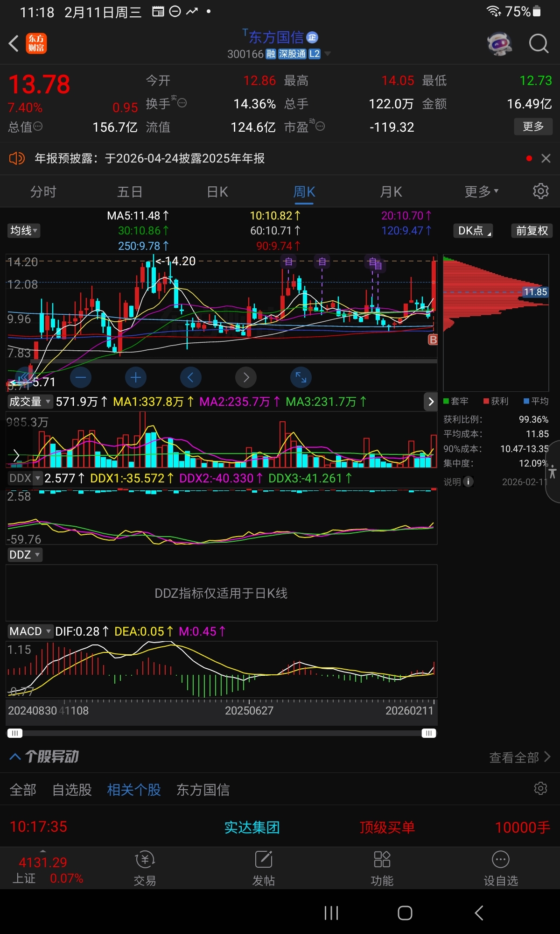The width and height of the screenshot is (560, 934).
Task: Zoom in chart with plus button
Action: coord(136,377)
